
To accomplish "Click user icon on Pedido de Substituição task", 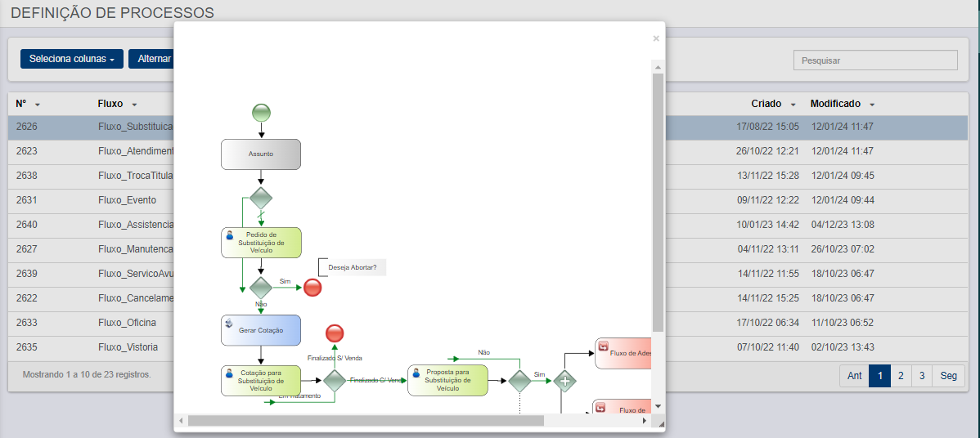I will (229, 235).
